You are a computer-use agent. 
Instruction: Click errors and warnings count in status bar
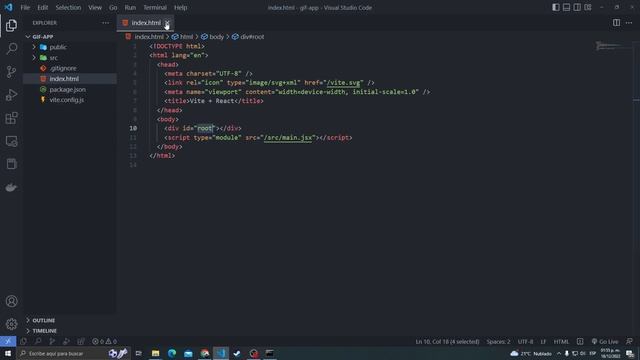pos(104,341)
